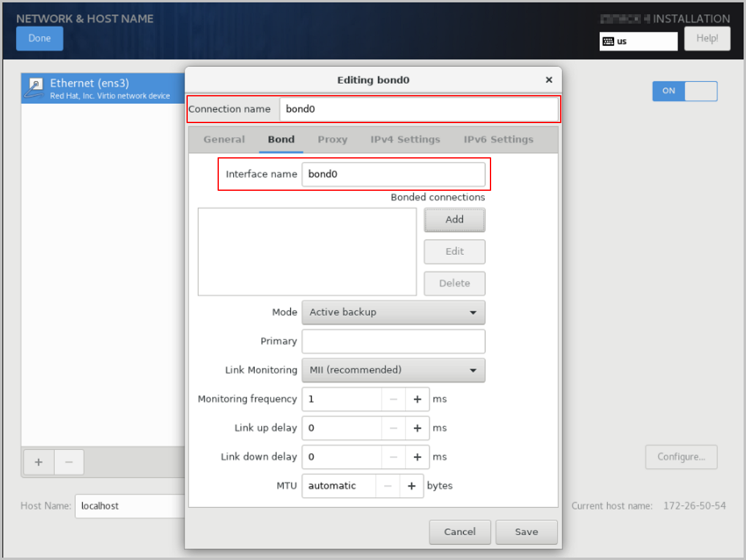This screenshot has width=746, height=560.
Task: Save the bond0 connection settings
Action: tap(526, 532)
